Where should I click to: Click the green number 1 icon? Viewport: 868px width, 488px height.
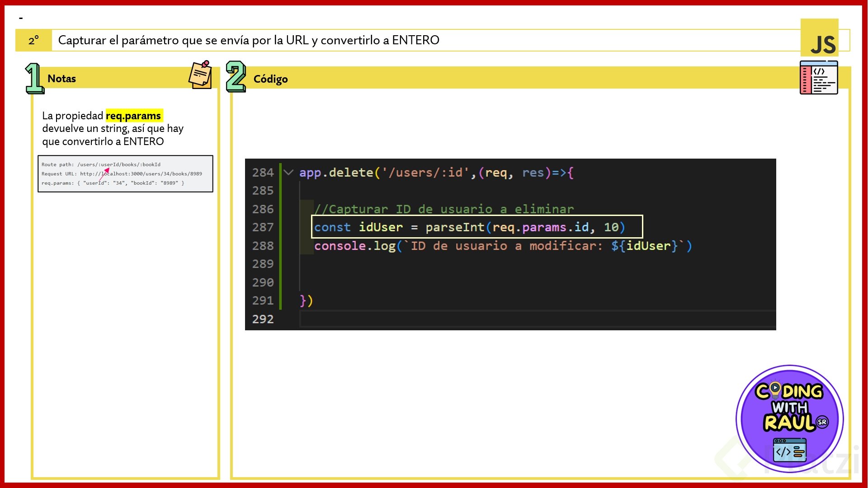tap(34, 78)
